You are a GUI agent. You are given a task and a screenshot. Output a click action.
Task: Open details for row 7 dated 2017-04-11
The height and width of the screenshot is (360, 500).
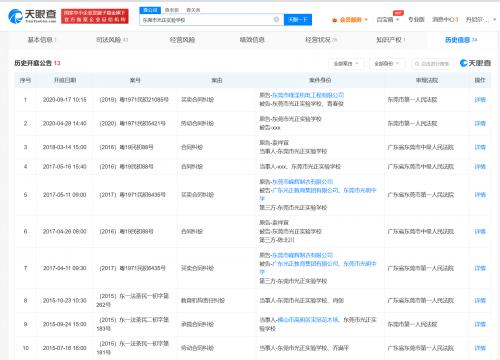coord(480,268)
